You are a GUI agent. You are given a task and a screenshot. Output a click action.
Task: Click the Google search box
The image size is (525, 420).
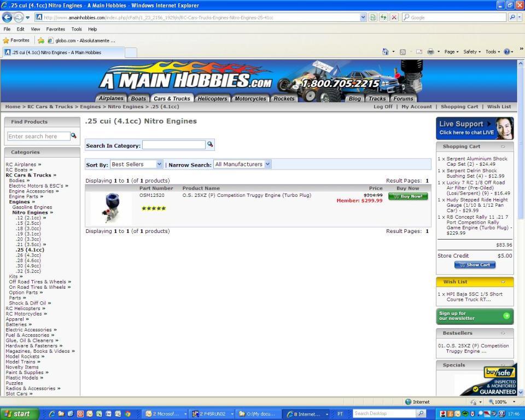click(454, 17)
